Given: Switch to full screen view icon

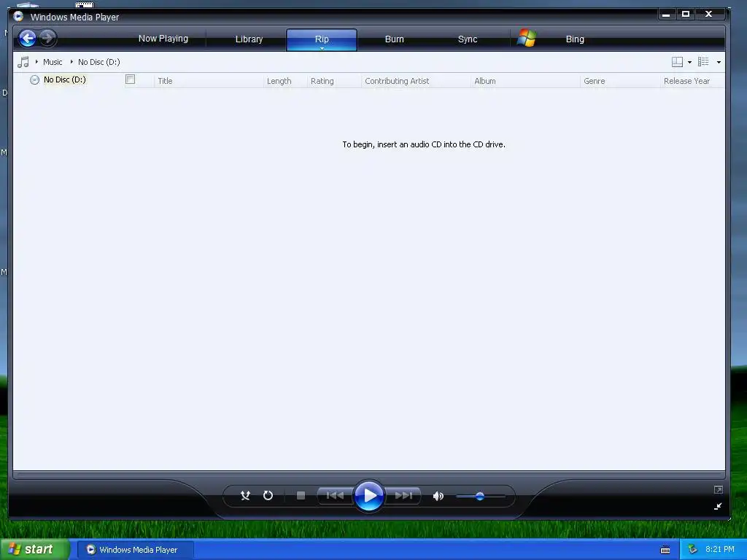Looking at the screenshot, I should pyautogui.click(x=718, y=489).
